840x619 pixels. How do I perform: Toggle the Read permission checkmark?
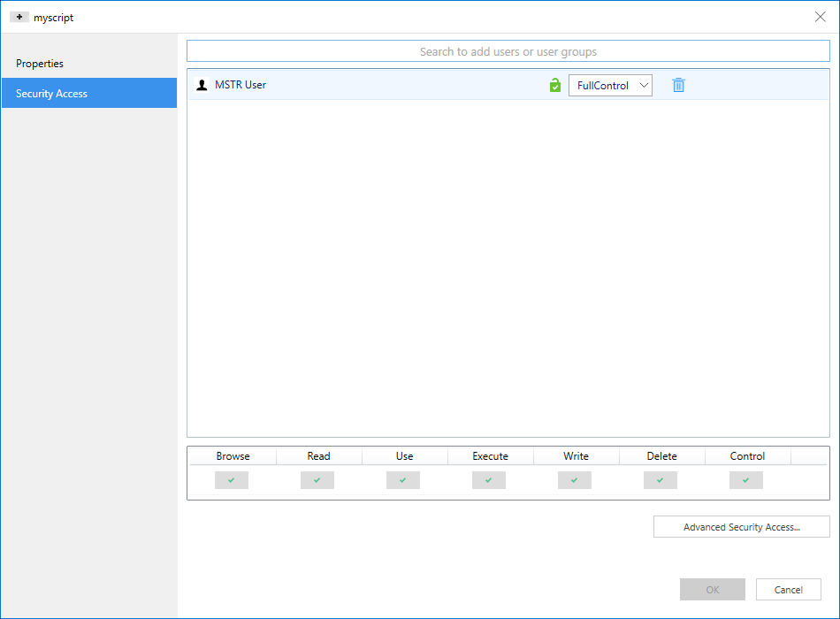[x=317, y=480]
